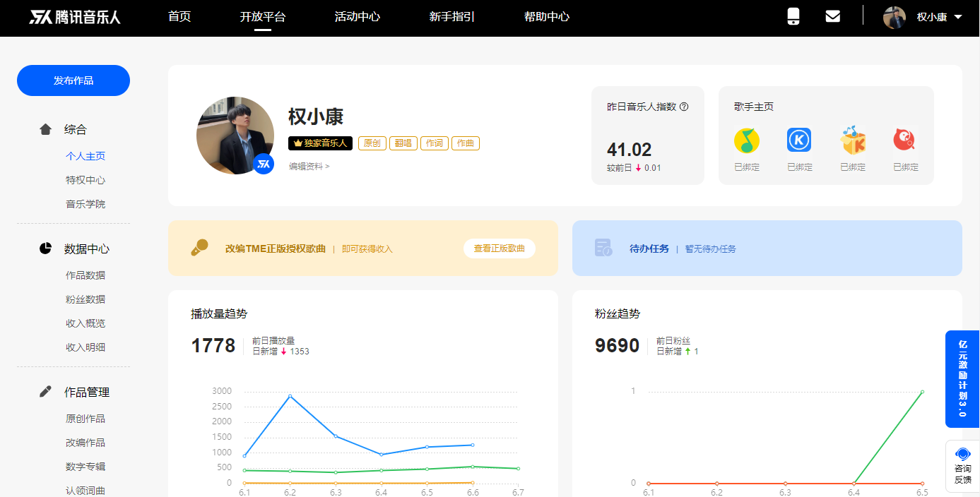This screenshot has width=980, height=497.
Task: Go to the 帮助中心 menu item
Action: (546, 17)
